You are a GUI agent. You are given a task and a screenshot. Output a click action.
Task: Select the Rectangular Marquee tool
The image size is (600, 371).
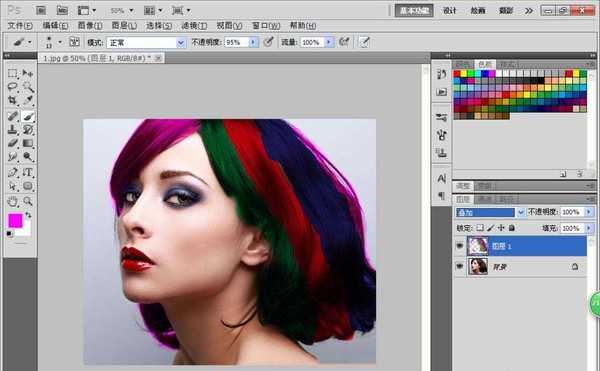click(x=13, y=73)
